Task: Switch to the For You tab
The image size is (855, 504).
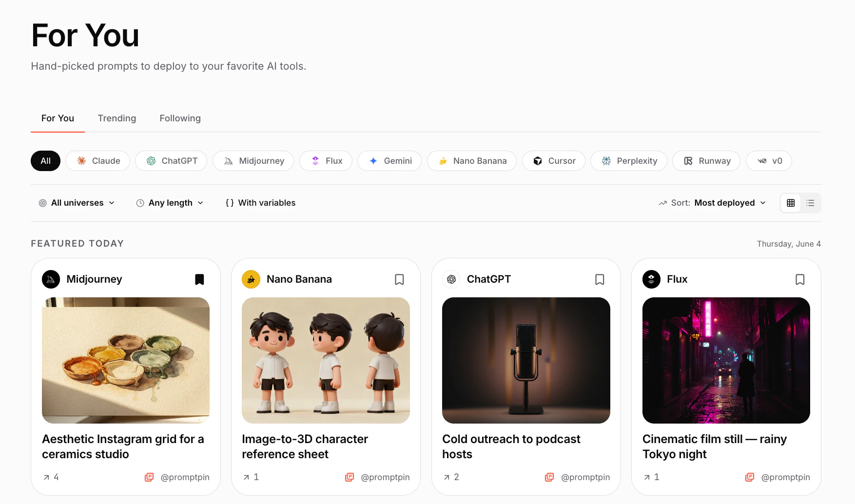Action: pos(58,118)
